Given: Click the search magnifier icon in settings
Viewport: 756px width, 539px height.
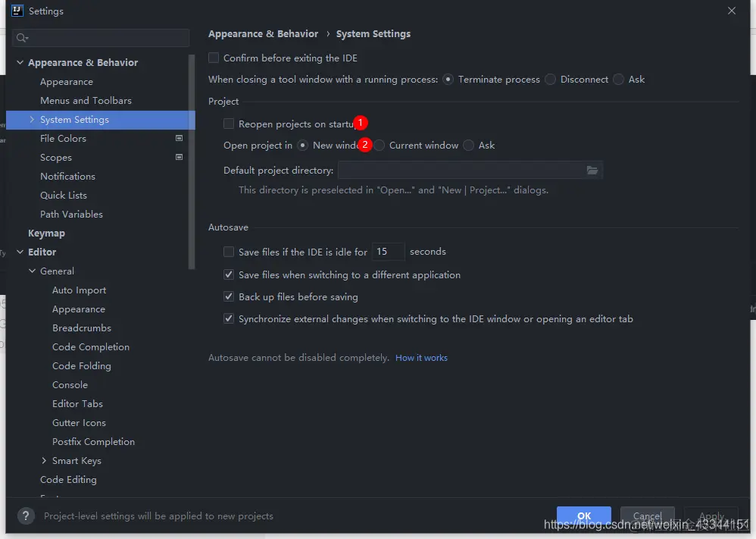Looking at the screenshot, I should click(22, 38).
